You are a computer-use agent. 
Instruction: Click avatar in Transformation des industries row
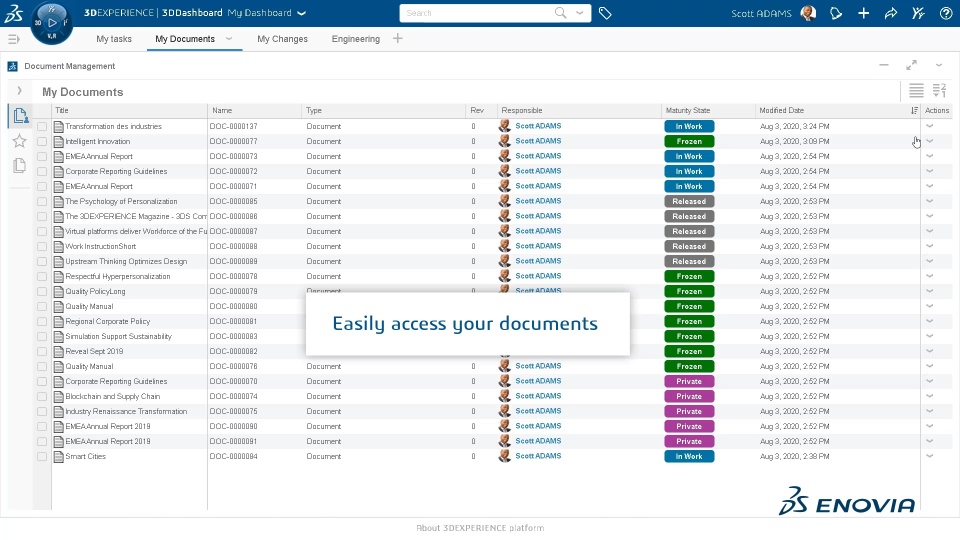(504, 126)
